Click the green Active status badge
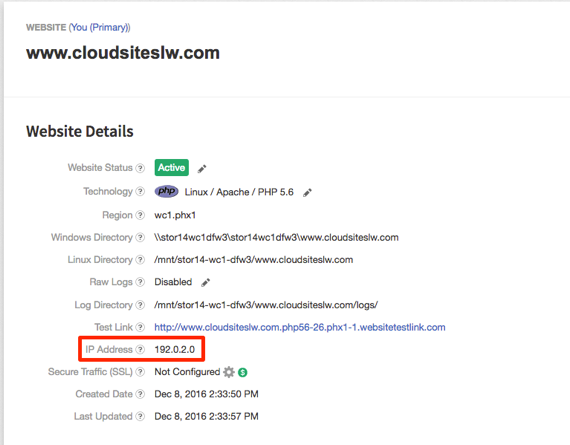Image resolution: width=570 pixels, height=445 pixels. [x=172, y=168]
